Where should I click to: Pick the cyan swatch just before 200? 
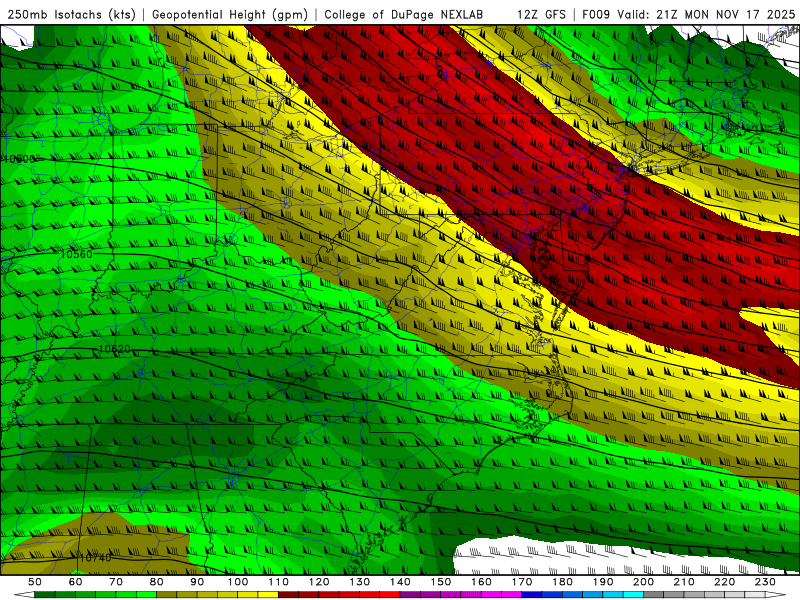pos(633,594)
